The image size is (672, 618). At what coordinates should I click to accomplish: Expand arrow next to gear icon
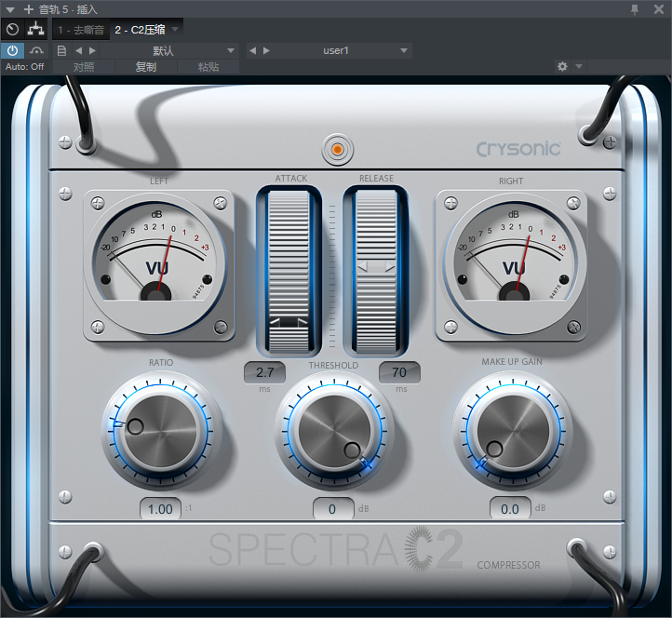click(579, 66)
